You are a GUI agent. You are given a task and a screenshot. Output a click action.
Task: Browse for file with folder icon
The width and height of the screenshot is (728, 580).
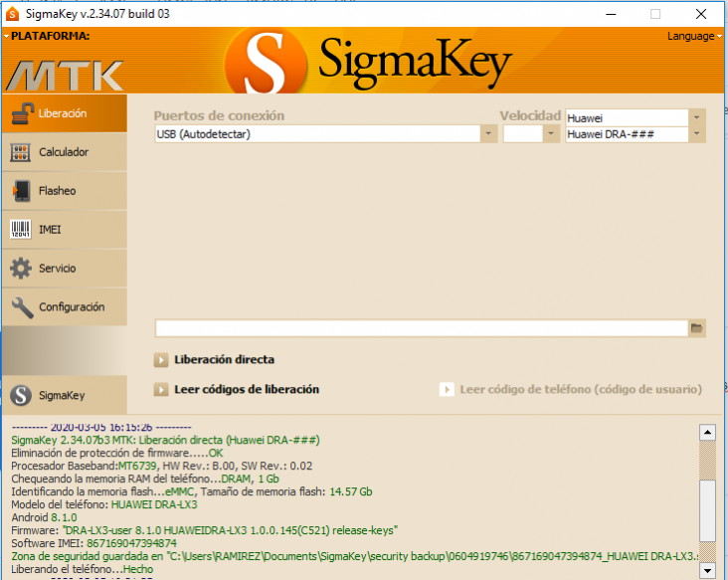tap(696, 328)
